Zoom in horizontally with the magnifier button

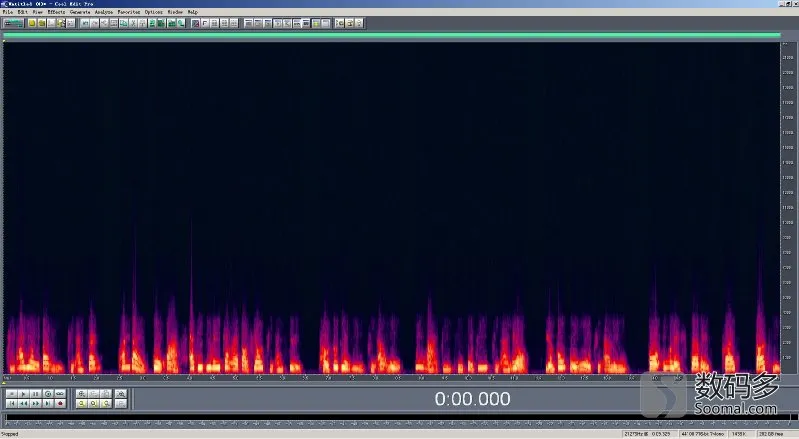(82, 394)
